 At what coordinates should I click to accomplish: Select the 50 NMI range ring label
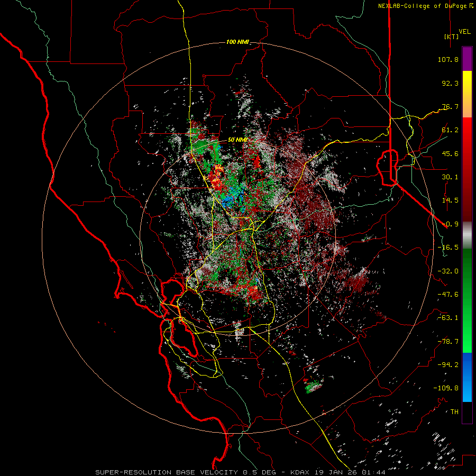[237, 140]
